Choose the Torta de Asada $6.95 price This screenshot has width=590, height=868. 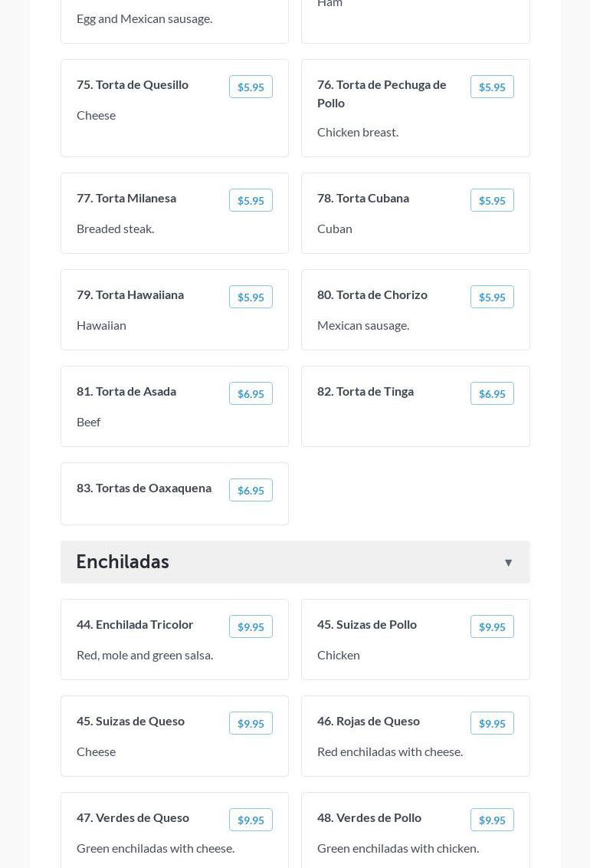[x=251, y=394]
